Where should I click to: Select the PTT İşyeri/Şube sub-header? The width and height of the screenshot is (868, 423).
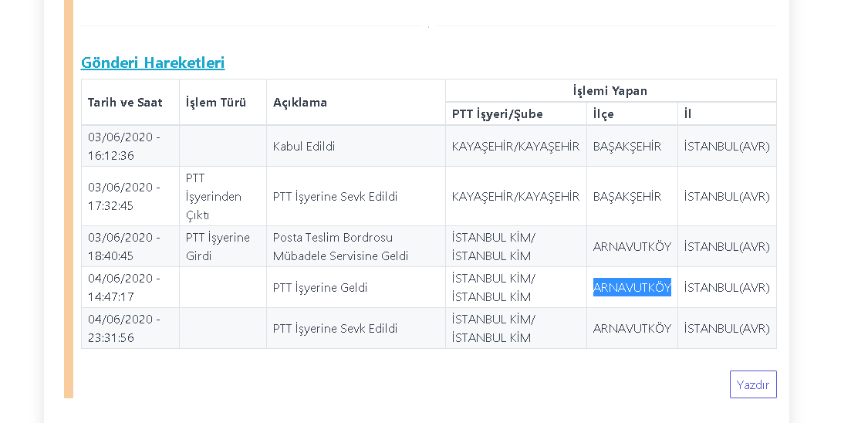pos(498,113)
